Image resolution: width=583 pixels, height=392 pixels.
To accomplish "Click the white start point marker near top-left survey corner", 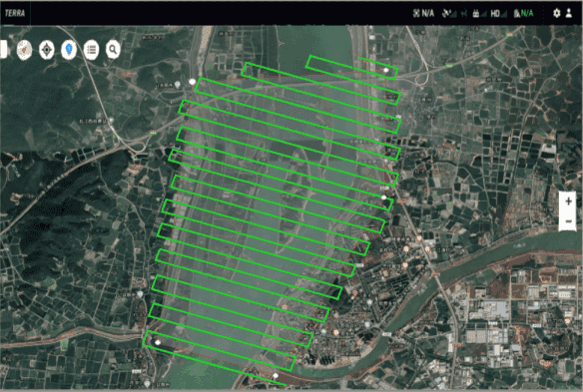I will pyautogui.click(x=193, y=82).
